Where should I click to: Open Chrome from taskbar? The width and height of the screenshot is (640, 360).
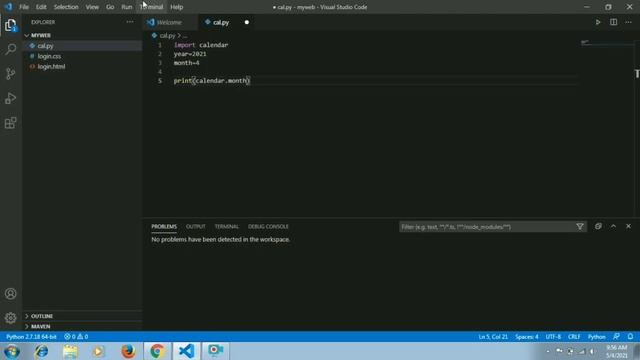157,351
